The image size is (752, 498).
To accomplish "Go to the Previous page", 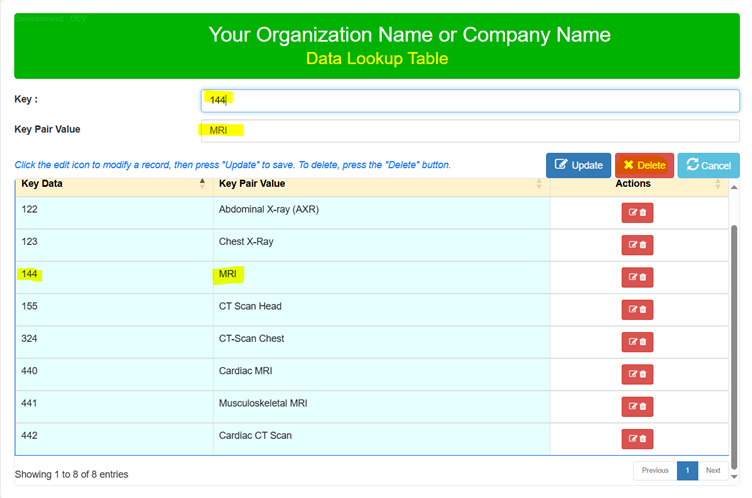I will (x=655, y=470).
